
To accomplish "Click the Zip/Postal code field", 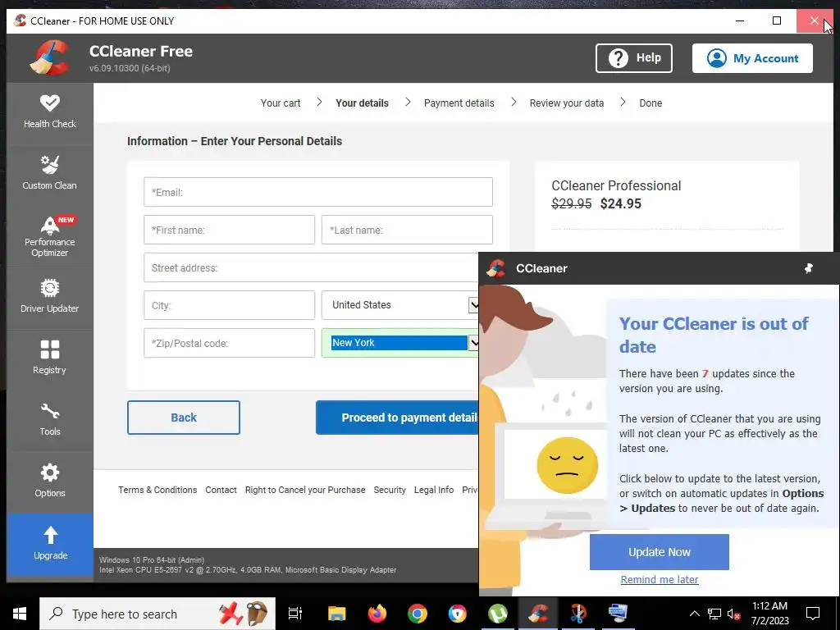I will click(x=230, y=343).
